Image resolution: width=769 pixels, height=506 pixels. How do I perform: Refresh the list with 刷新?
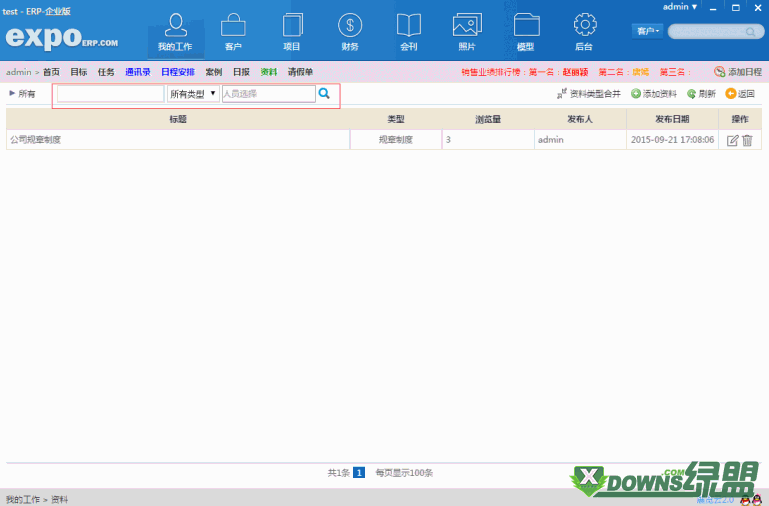(x=701, y=94)
